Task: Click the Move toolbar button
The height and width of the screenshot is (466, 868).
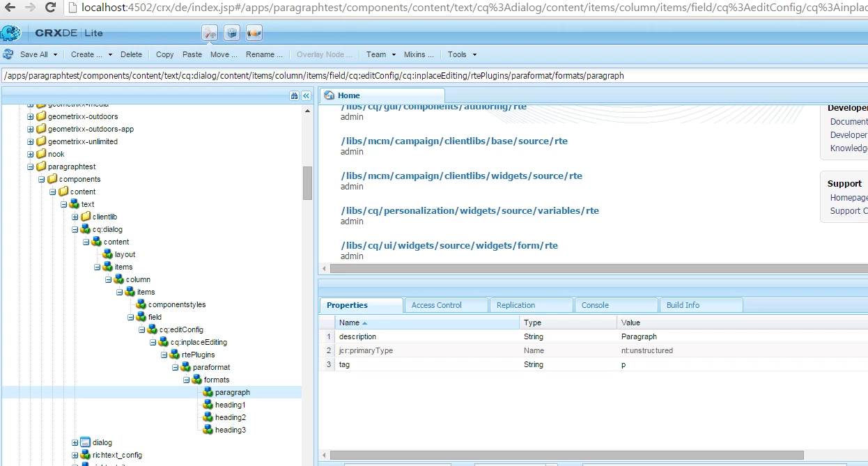Action: pos(224,54)
